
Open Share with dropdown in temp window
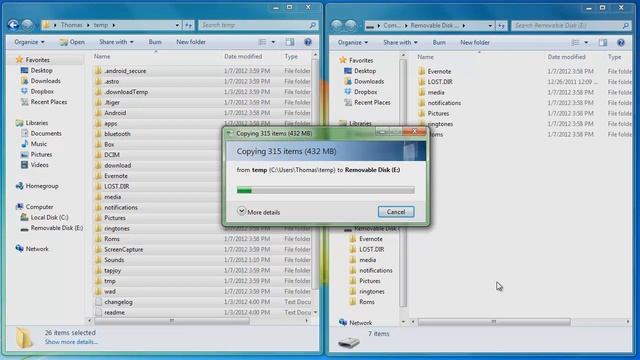(x=116, y=42)
